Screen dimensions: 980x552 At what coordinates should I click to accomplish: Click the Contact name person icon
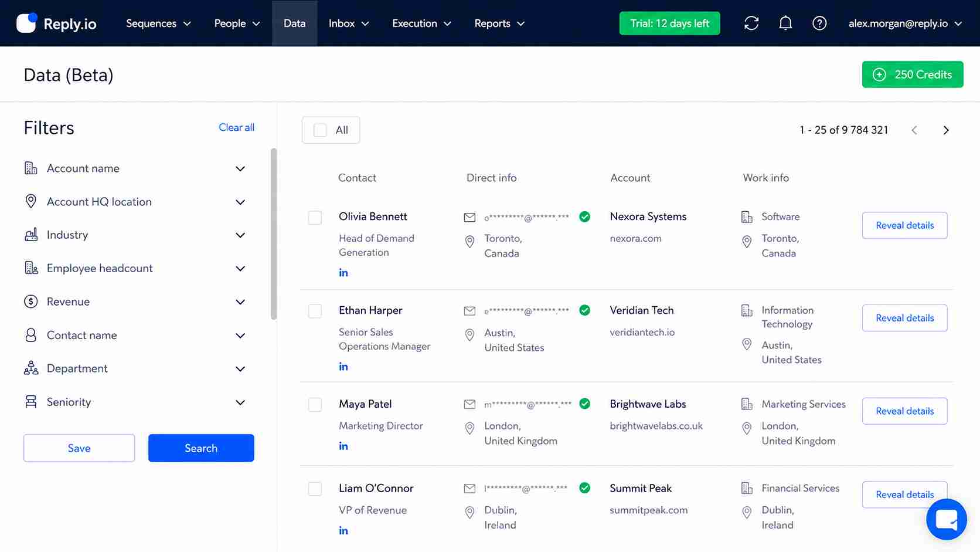coord(31,335)
